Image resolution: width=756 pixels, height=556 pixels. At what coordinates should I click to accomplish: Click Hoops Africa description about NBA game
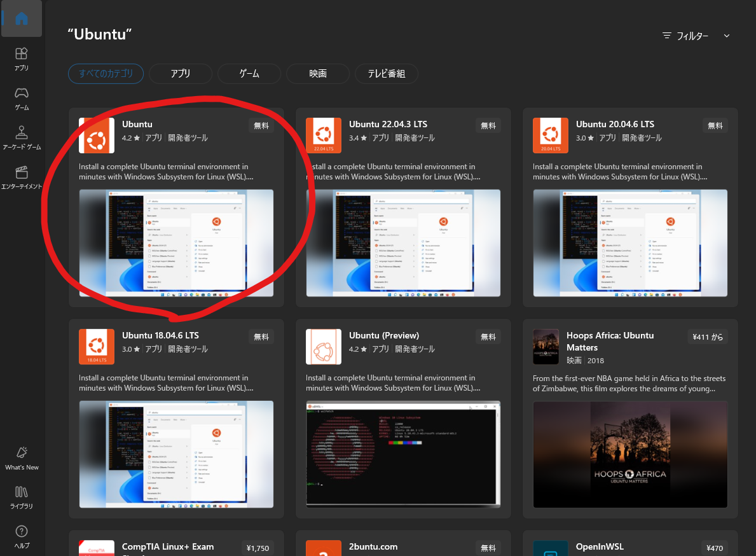[629, 384]
